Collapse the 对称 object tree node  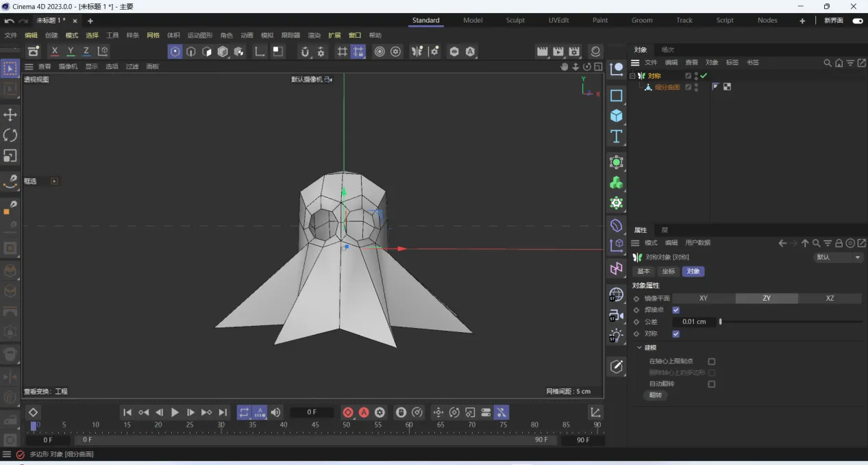tap(632, 76)
